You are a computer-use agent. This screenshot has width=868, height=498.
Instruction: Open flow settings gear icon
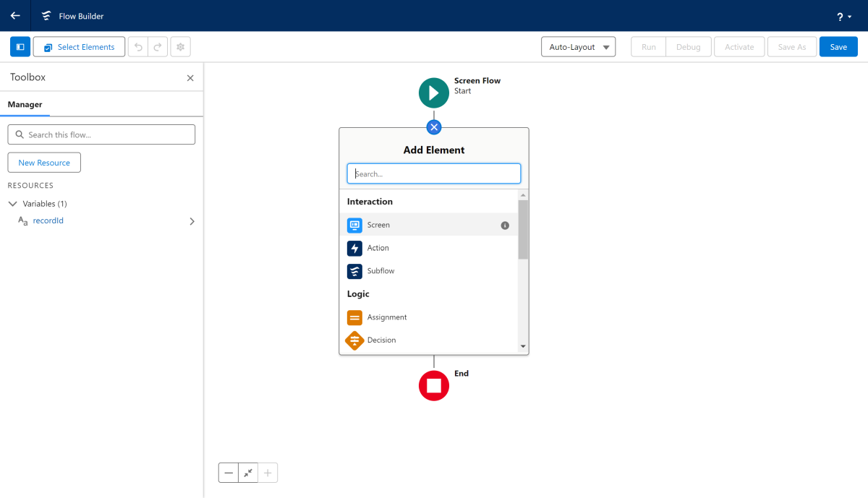[x=181, y=47]
